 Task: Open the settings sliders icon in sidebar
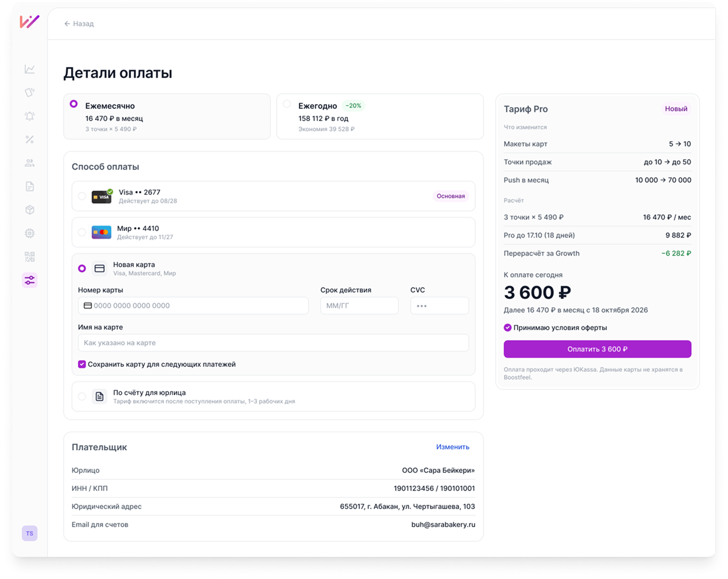point(30,280)
